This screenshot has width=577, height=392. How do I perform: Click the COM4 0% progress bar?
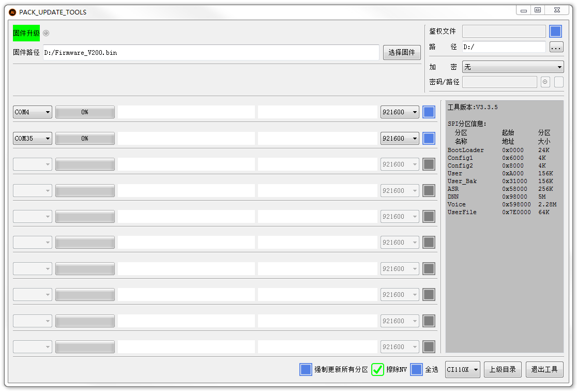(85, 112)
